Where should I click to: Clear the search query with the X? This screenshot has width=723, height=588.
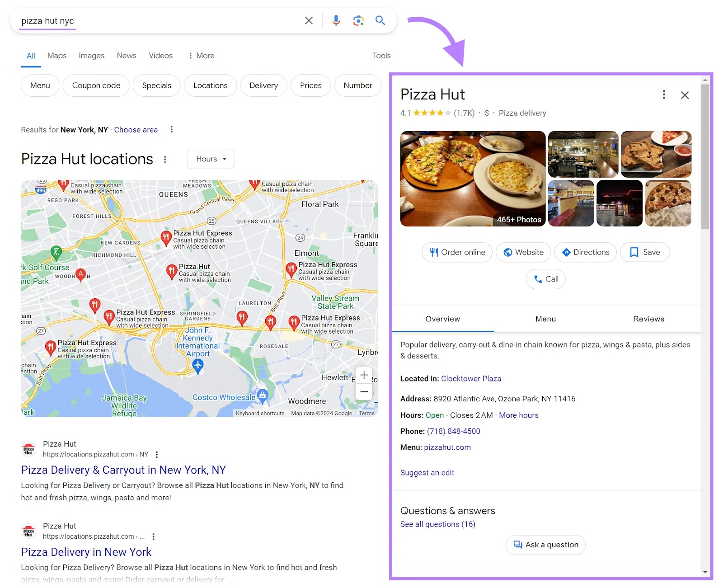[x=309, y=20]
